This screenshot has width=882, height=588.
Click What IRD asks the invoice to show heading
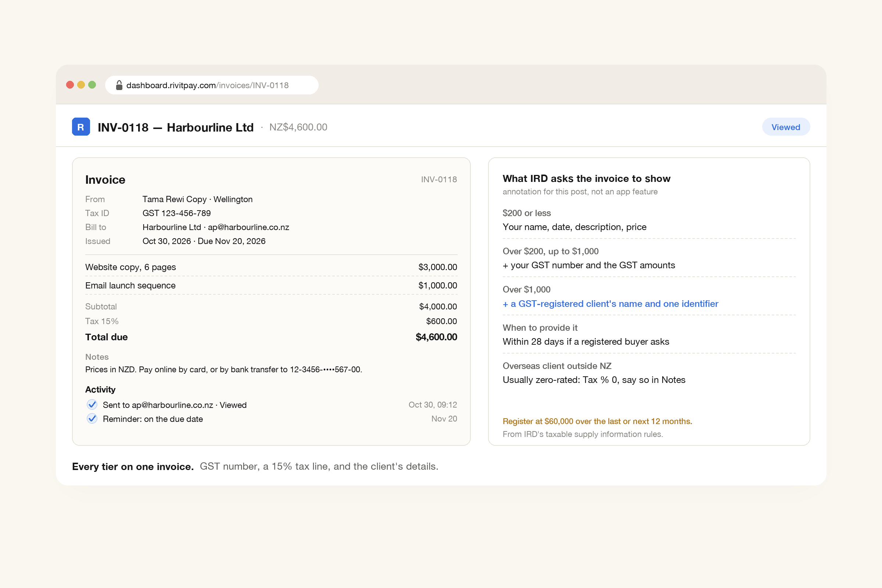pyautogui.click(x=586, y=179)
